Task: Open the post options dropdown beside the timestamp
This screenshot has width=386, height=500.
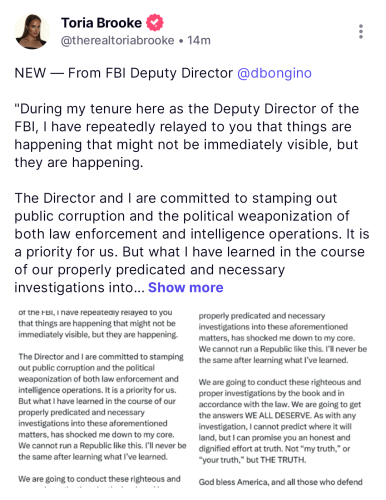Action: pyautogui.click(x=361, y=32)
